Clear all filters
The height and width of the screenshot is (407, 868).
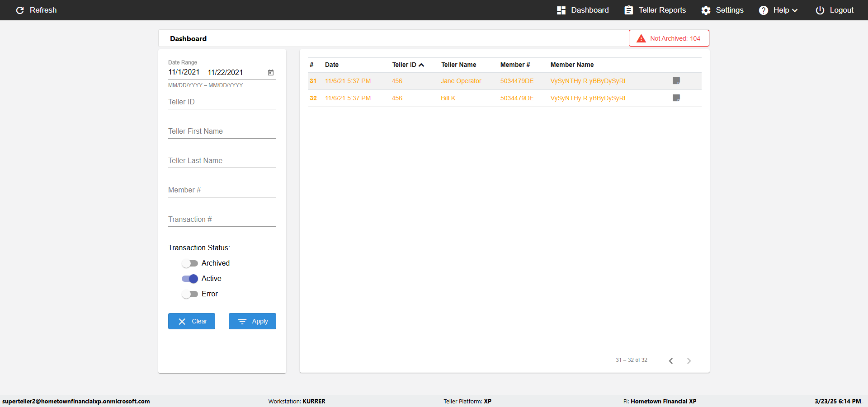click(x=192, y=321)
